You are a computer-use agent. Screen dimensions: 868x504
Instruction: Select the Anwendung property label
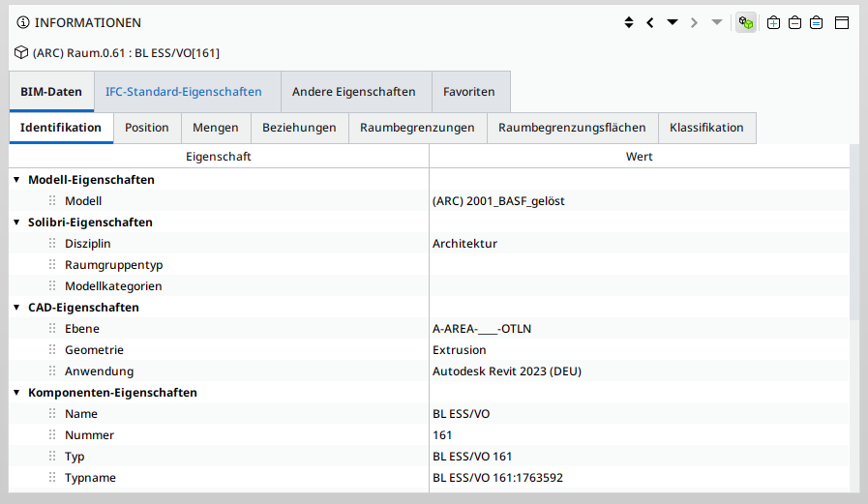pyautogui.click(x=99, y=371)
